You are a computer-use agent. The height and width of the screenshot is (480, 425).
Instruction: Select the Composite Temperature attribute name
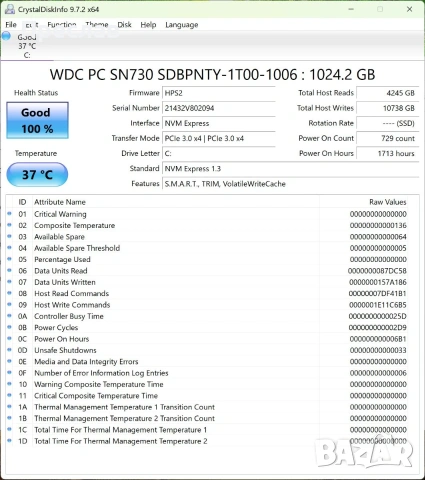pos(75,225)
